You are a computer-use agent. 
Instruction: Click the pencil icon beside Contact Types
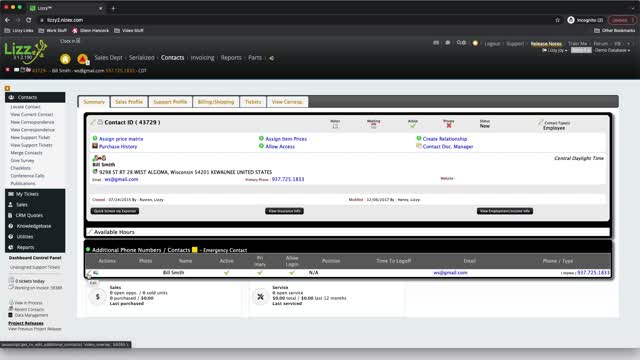(541, 122)
